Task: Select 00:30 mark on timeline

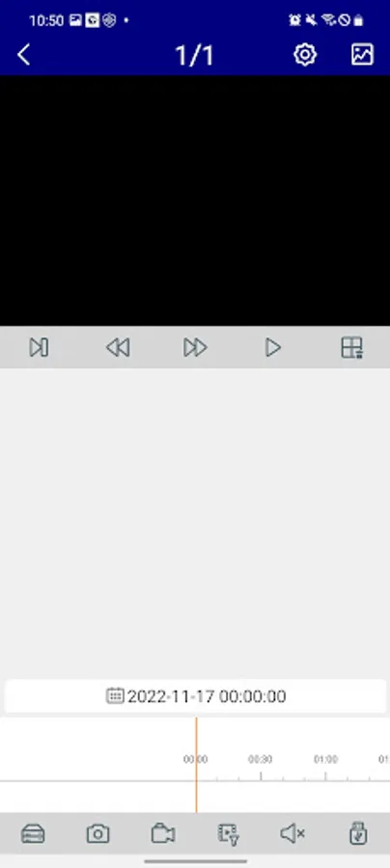Action: pyautogui.click(x=260, y=760)
